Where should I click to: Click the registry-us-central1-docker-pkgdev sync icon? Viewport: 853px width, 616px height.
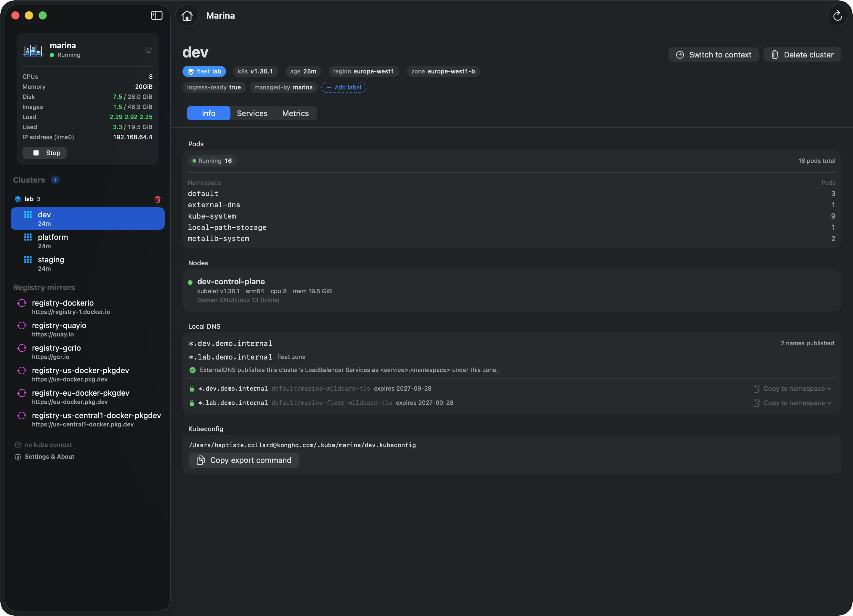tap(22, 416)
